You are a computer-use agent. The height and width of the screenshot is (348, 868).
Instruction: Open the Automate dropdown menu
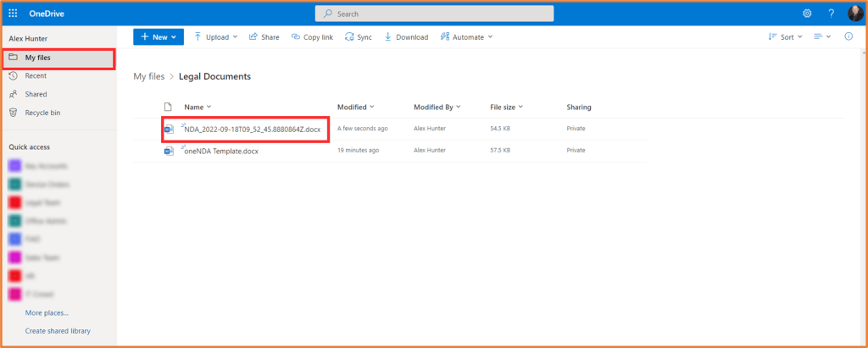tap(466, 37)
